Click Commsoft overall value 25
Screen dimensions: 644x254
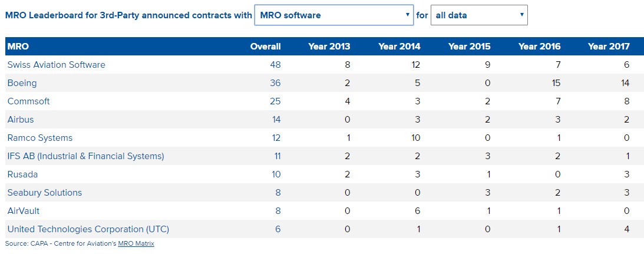click(276, 101)
